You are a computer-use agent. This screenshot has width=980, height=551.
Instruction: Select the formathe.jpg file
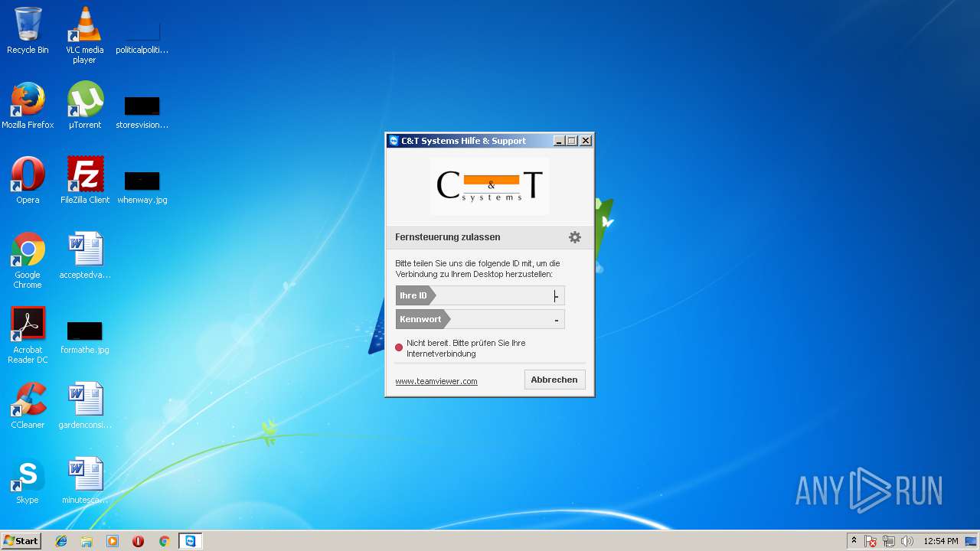click(x=84, y=337)
